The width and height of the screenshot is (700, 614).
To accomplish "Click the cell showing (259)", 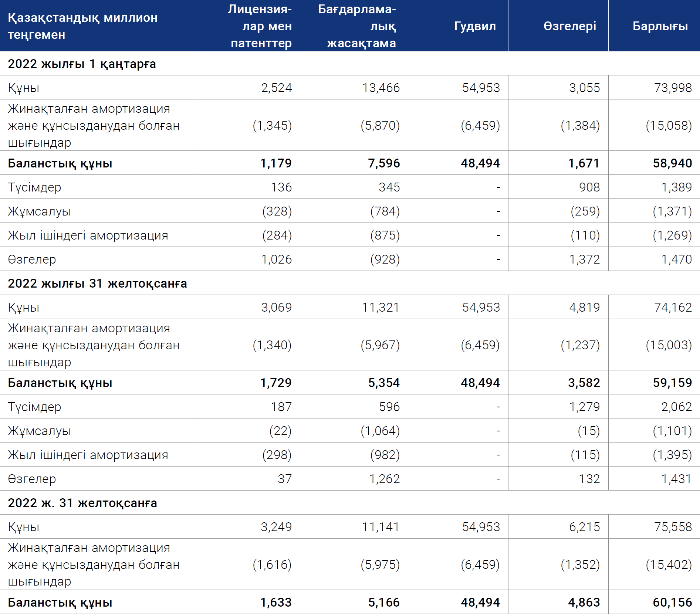I will (x=585, y=211).
